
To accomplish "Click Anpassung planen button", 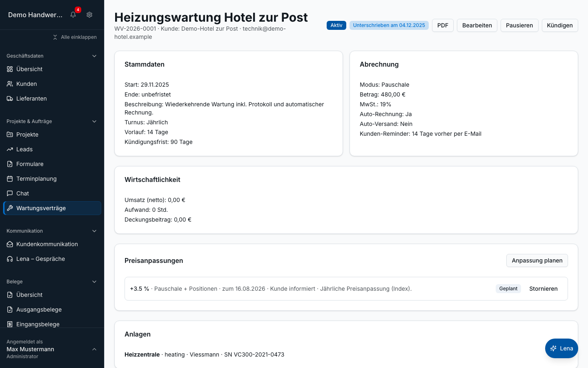I will [x=537, y=260].
